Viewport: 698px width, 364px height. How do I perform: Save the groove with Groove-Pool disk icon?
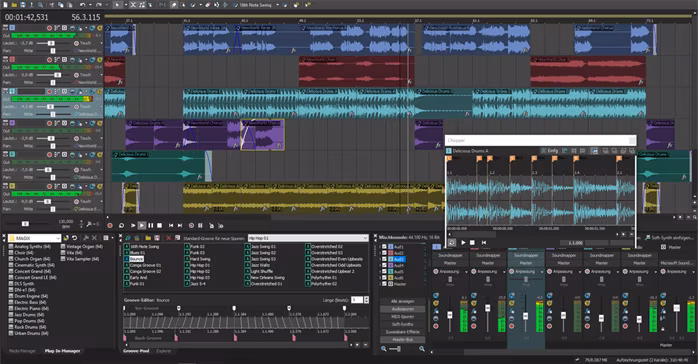(157, 238)
